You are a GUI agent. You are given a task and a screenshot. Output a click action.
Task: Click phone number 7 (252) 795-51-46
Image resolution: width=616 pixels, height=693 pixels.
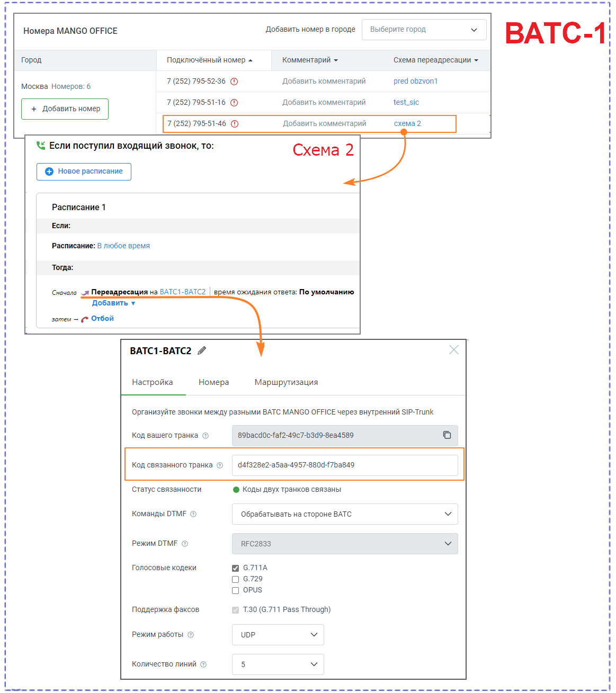coord(197,124)
